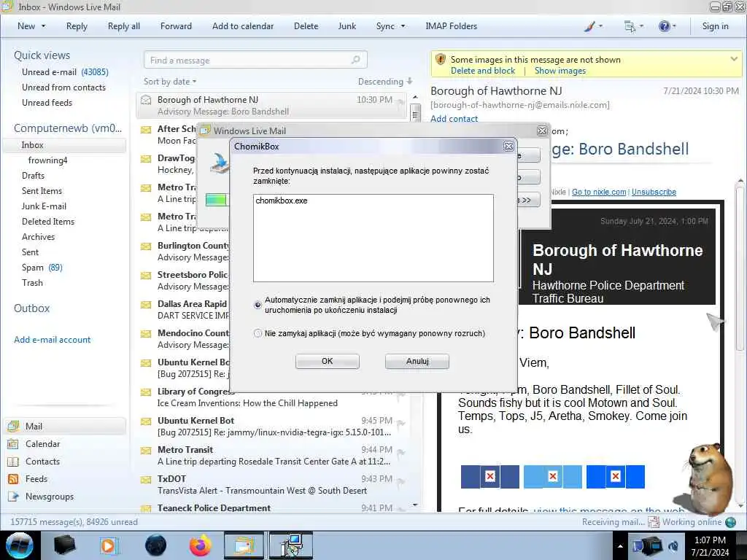Open the frowning4 subfolder
This screenshot has width=747, height=560.
coord(47,160)
